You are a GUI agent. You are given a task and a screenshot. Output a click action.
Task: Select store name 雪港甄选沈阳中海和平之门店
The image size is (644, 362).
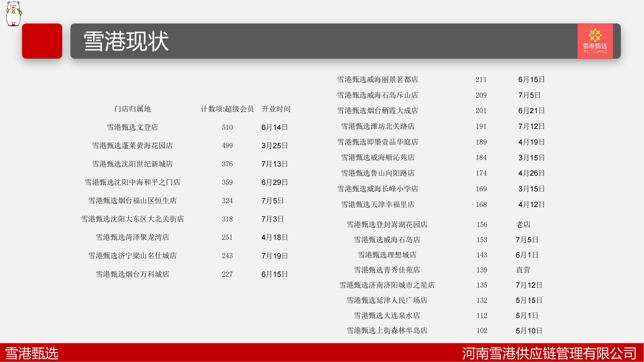point(133,182)
